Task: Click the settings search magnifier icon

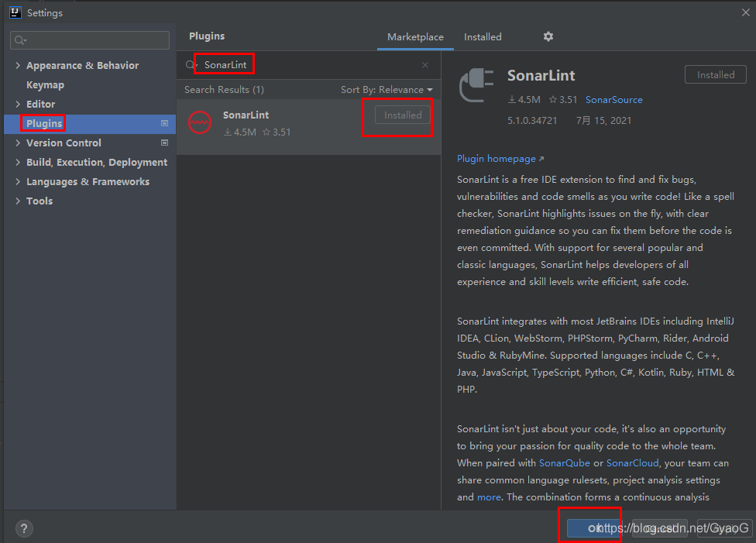Action: [20, 40]
